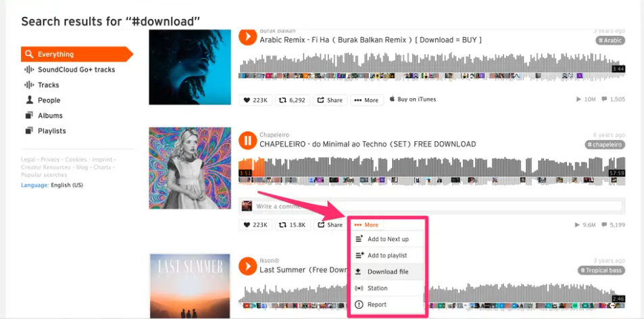Image resolution: width=644 pixels, height=319 pixels.
Task: Report the track from the More menu
Action: click(x=387, y=305)
